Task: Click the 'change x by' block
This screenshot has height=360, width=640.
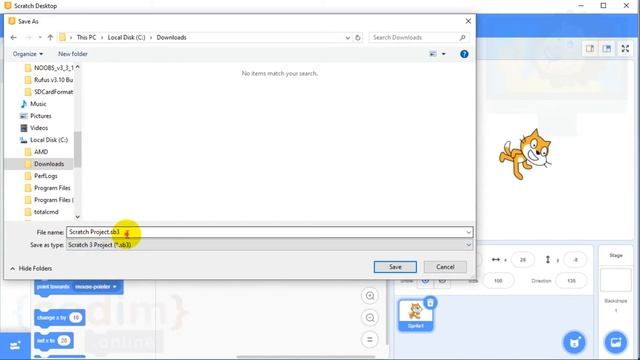Action: click(x=60, y=318)
